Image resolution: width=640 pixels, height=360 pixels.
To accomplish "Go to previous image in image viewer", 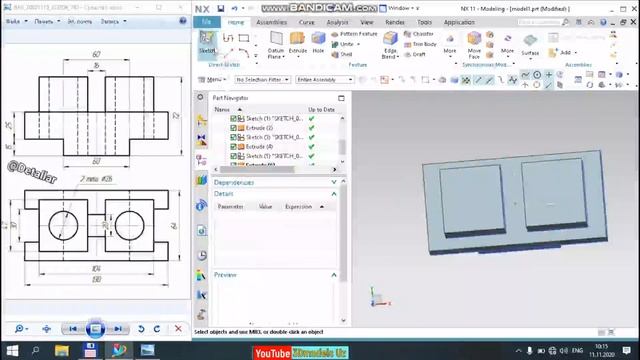I will [73, 329].
